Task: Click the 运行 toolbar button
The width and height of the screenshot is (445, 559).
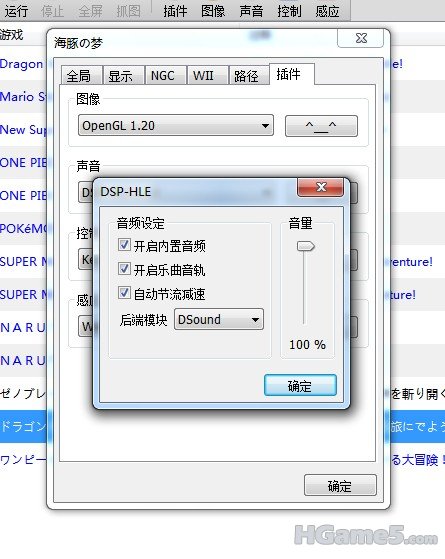Action: pyautogui.click(x=16, y=11)
